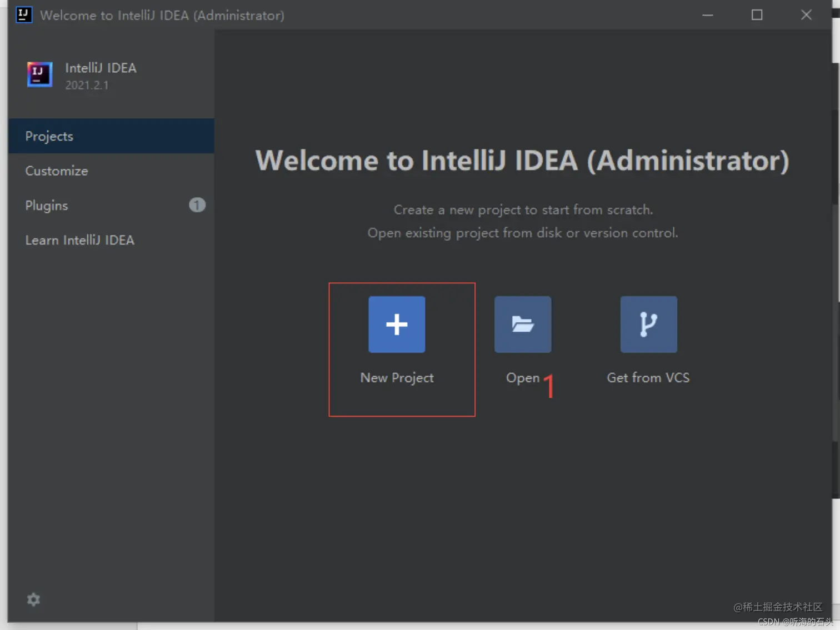Click the Open folder icon
The image size is (840, 630).
coord(523,324)
